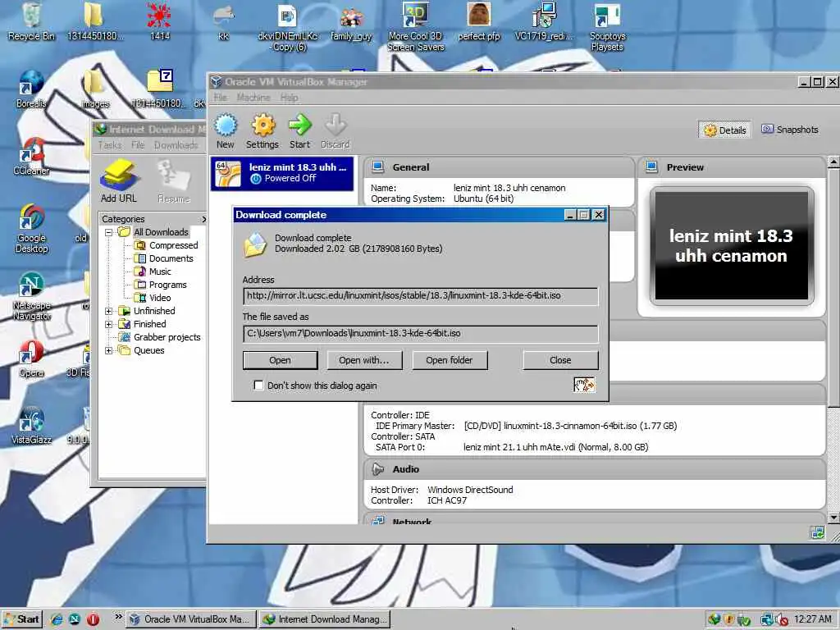Open the VirtualBox Machine menu
This screenshot has width=840, height=630.
pos(253,98)
